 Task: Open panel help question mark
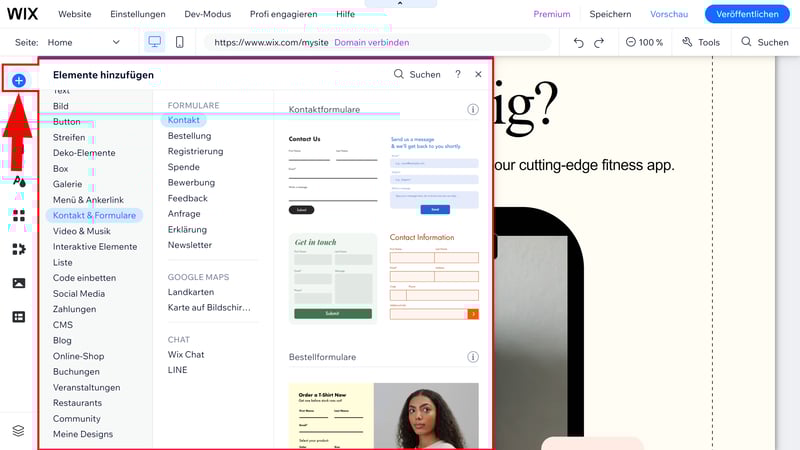tap(458, 74)
